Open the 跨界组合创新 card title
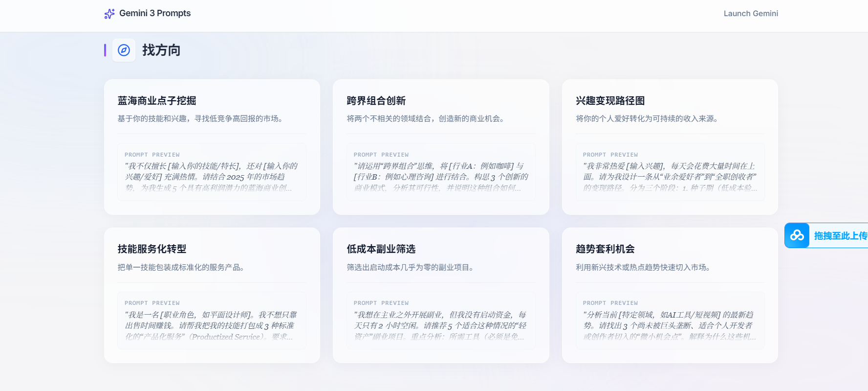This screenshot has width=868, height=391. (376, 101)
